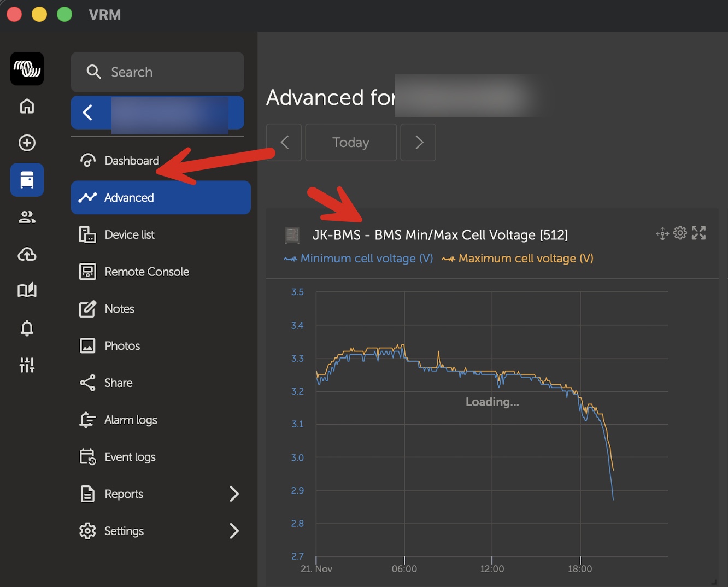The width and height of the screenshot is (728, 587).
Task: Click the Event logs calendar icon
Action: [x=87, y=457]
